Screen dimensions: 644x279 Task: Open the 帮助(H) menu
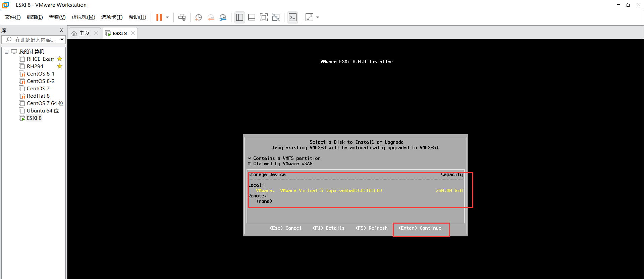[x=138, y=17]
